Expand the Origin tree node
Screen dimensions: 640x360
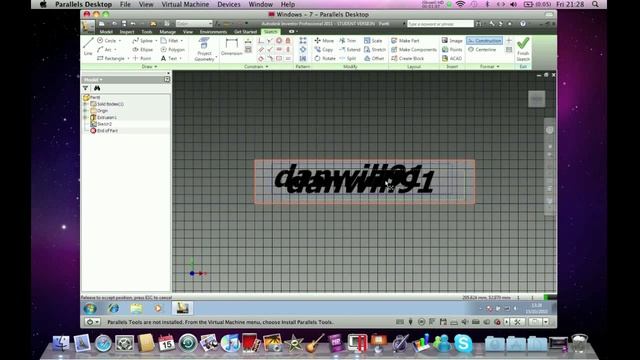pos(86,111)
